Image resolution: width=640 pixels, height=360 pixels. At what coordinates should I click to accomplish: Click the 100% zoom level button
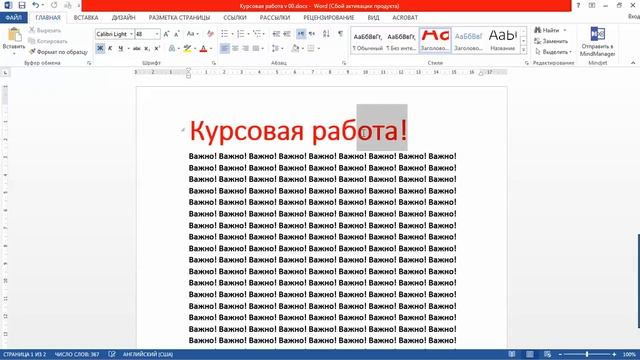(629, 354)
